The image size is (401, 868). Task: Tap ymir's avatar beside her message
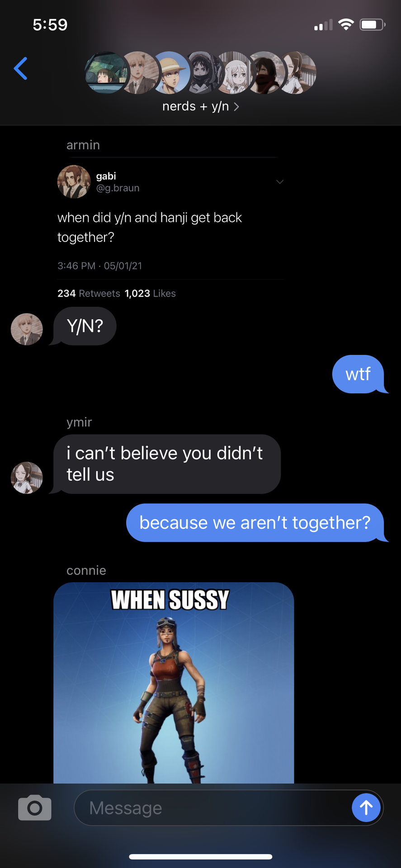click(x=27, y=477)
